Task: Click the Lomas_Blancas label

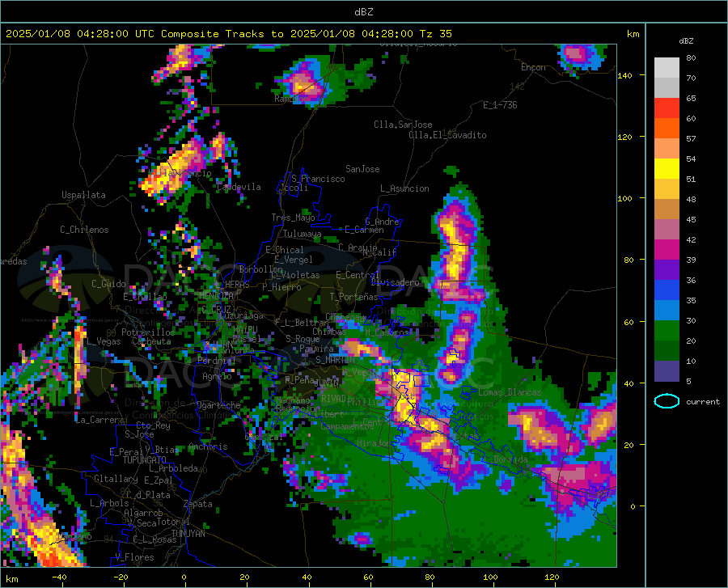Action: point(510,392)
